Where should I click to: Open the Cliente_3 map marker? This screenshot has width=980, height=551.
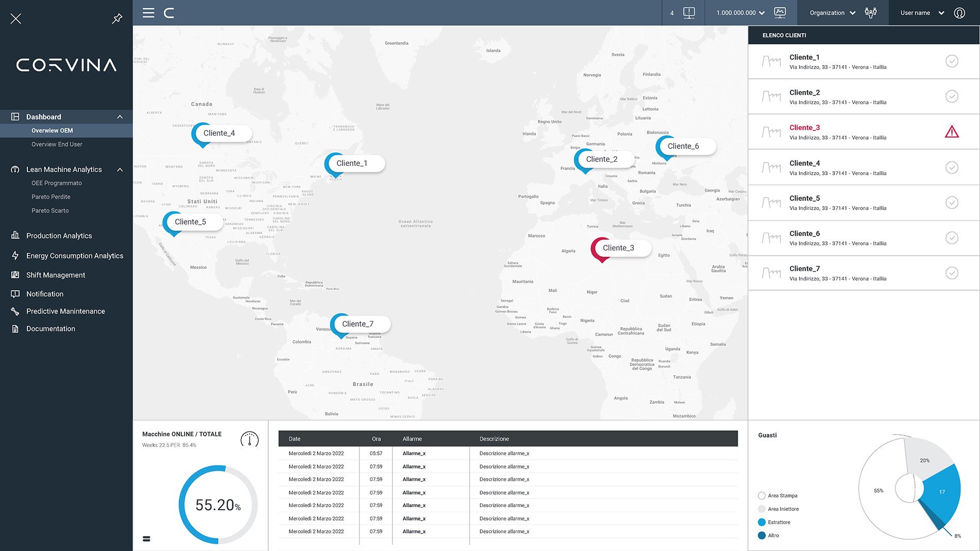619,248
